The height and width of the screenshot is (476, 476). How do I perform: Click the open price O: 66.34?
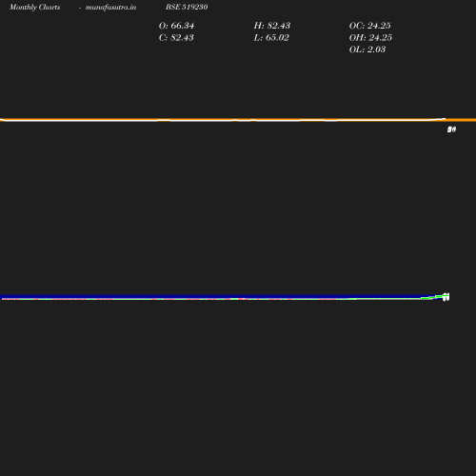click(176, 26)
